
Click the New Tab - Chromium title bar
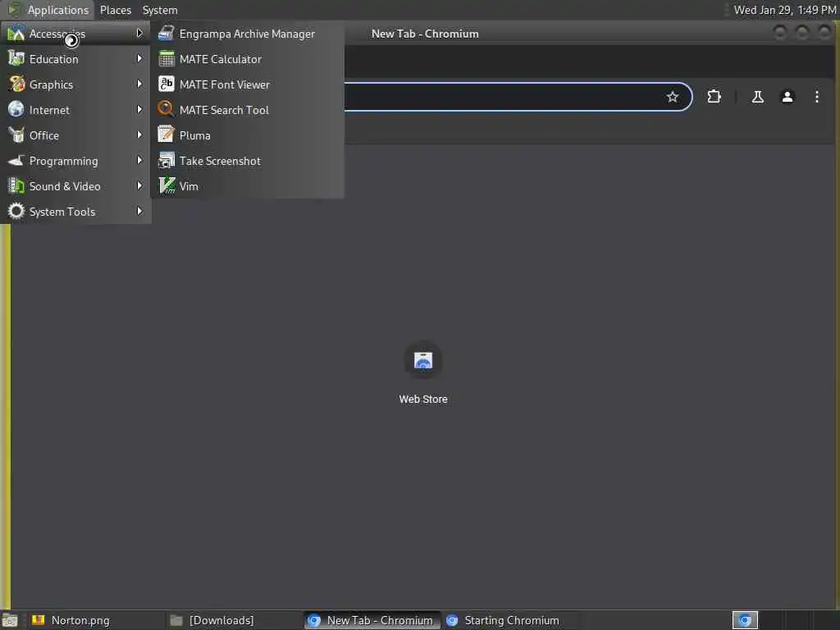point(426,34)
